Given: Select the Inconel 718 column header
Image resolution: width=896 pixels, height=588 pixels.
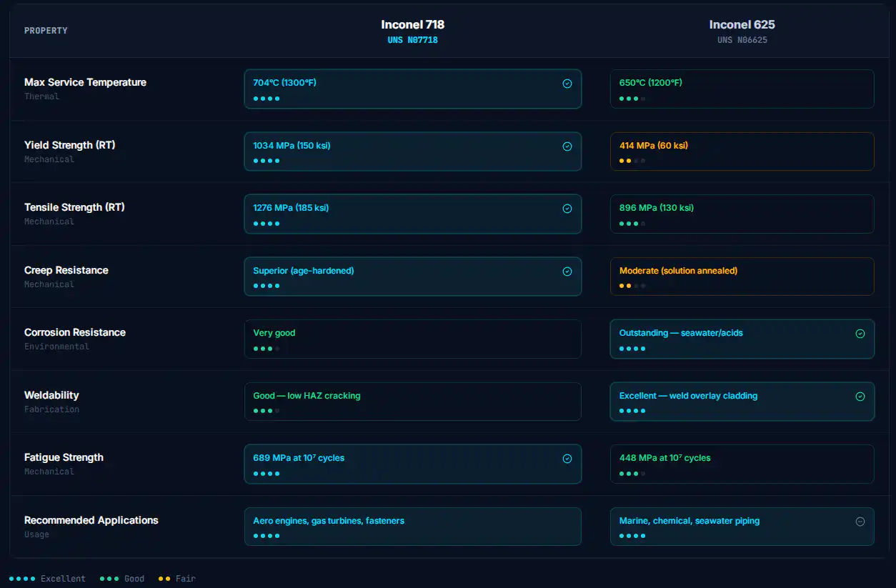Looking at the screenshot, I should (412, 24).
